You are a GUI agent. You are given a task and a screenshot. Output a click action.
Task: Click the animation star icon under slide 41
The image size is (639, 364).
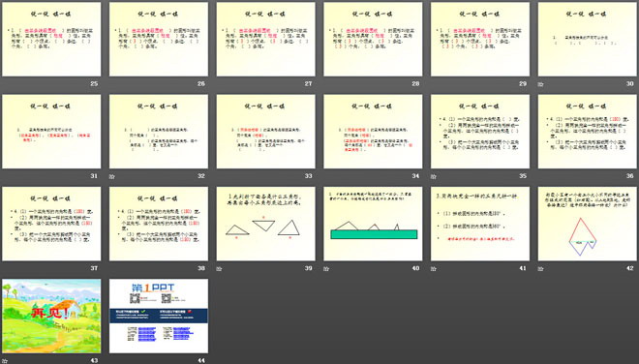[x=434, y=268]
